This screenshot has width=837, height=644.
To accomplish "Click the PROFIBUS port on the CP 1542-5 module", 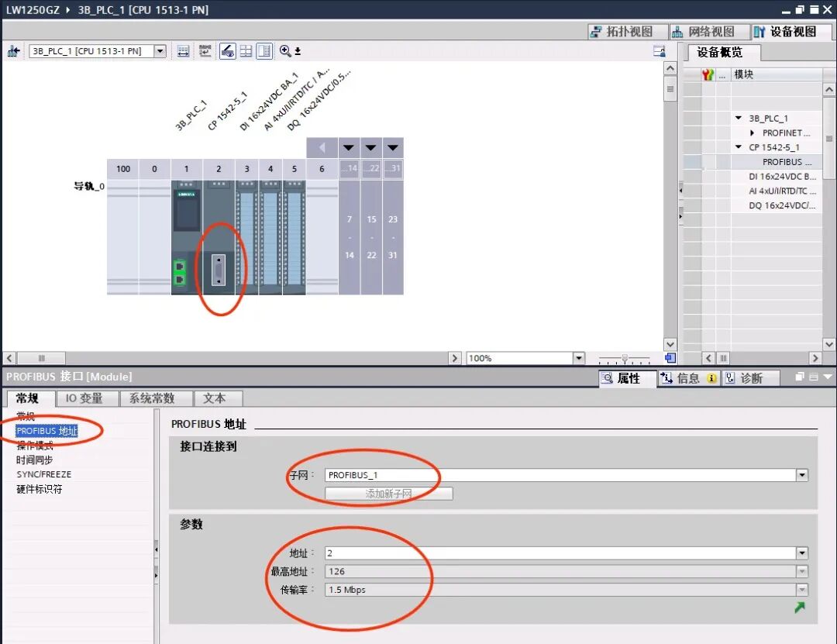I will [x=219, y=270].
